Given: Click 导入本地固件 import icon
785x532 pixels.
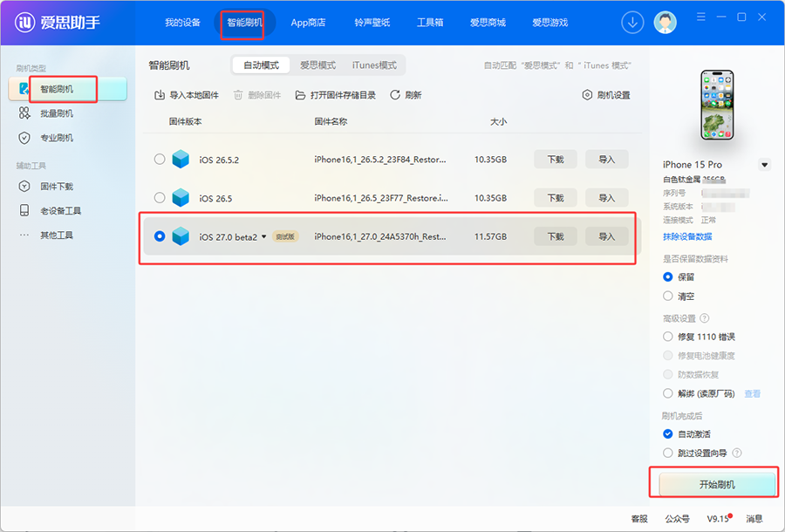Looking at the screenshot, I should point(160,95).
